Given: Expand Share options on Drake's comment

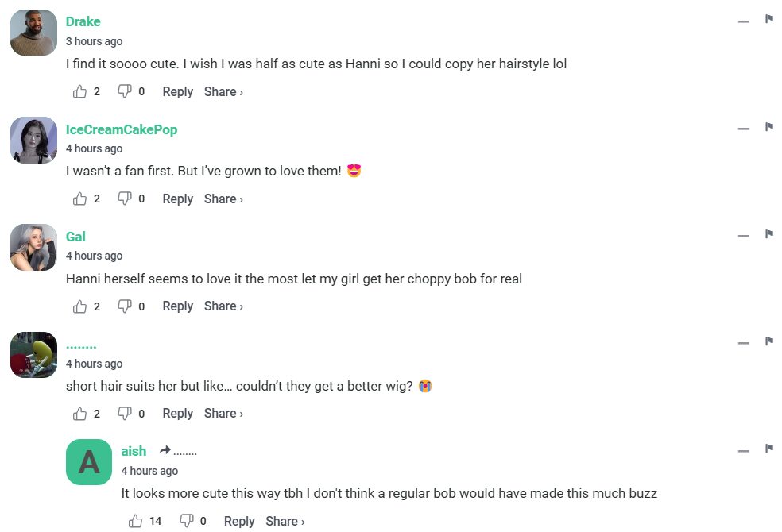Looking at the screenshot, I should pos(223,92).
